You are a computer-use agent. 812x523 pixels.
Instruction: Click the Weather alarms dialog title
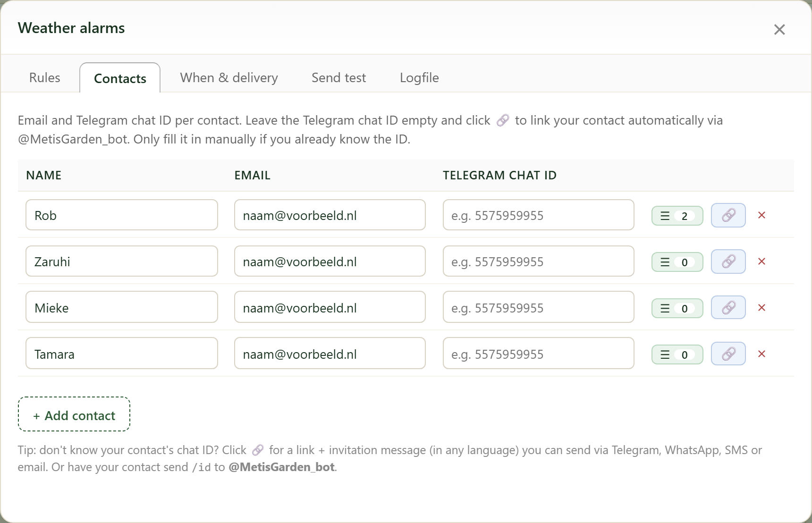71,28
